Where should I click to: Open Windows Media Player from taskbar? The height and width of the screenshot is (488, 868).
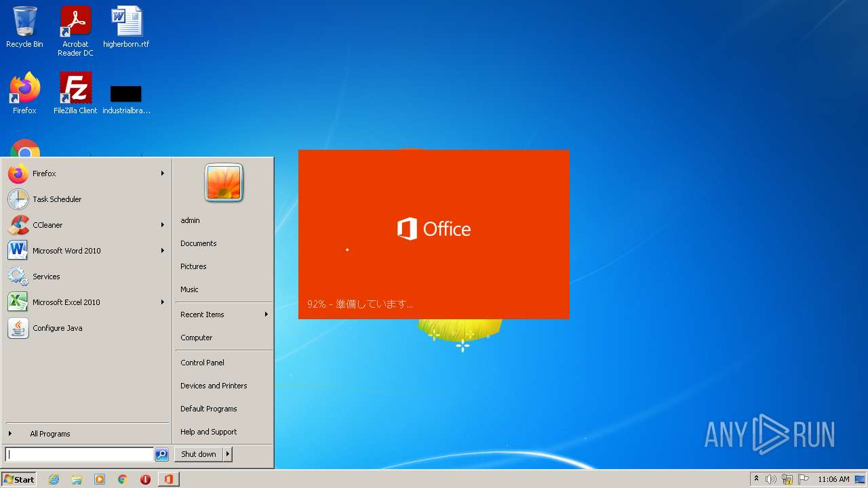100,479
